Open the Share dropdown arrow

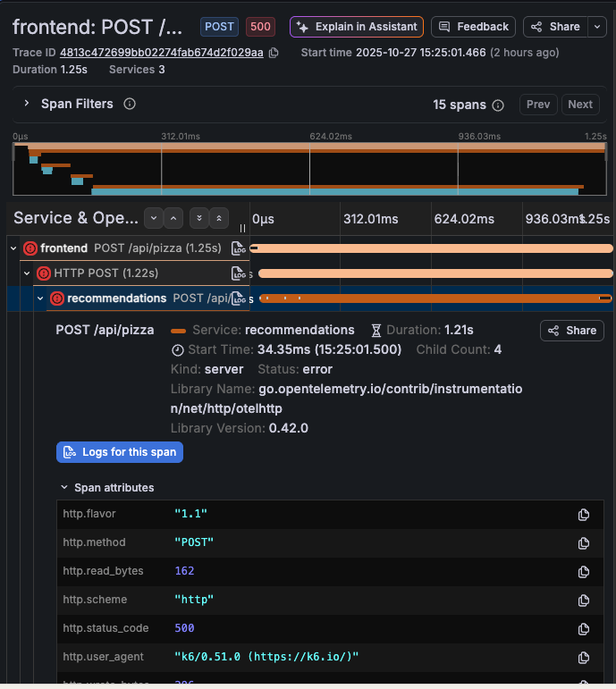[597, 27]
